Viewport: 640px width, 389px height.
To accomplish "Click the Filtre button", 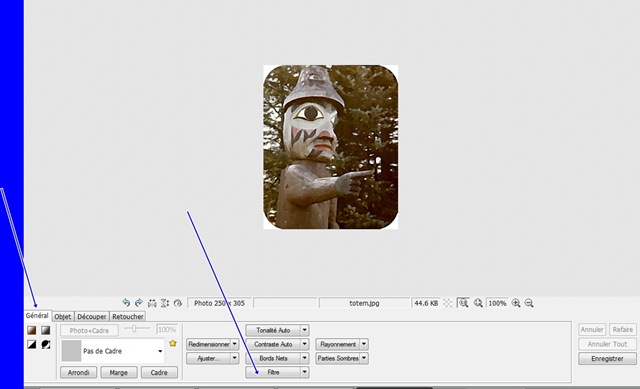I will [x=273, y=372].
